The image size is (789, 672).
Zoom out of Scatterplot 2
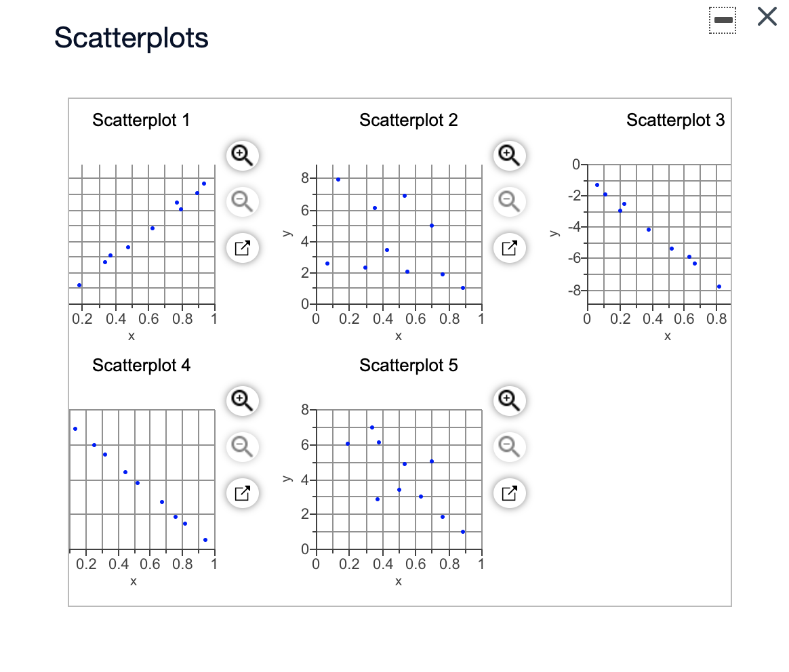[x=509, y=202]
